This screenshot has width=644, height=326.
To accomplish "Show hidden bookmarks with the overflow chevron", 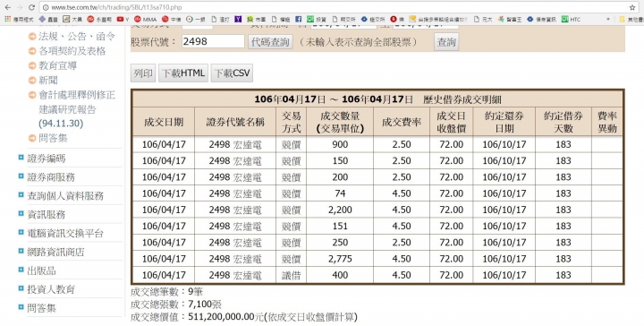I will pos(608,19).
